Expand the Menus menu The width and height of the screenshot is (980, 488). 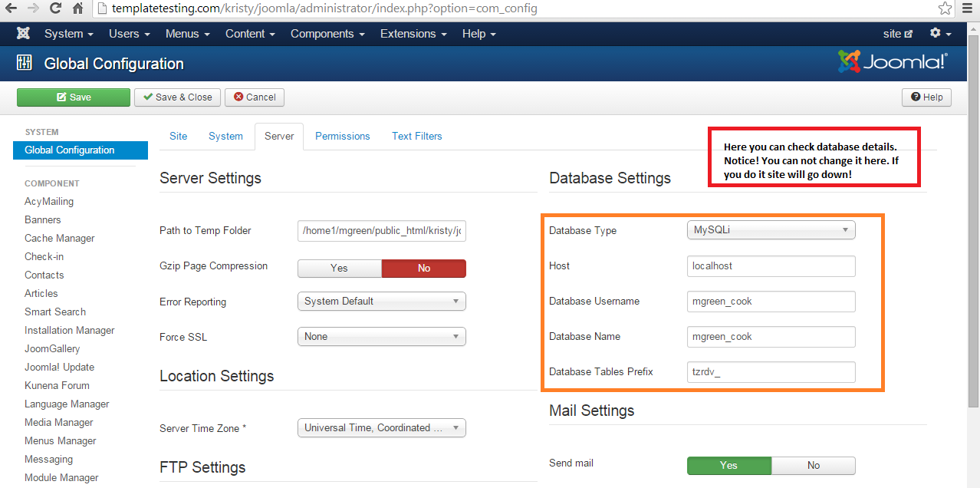pos(187,34)
